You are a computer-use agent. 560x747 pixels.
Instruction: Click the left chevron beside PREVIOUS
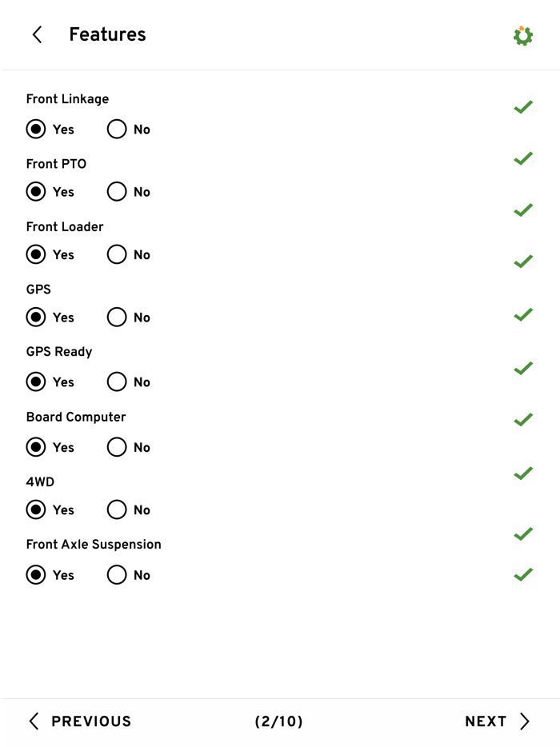coord(34,721)
